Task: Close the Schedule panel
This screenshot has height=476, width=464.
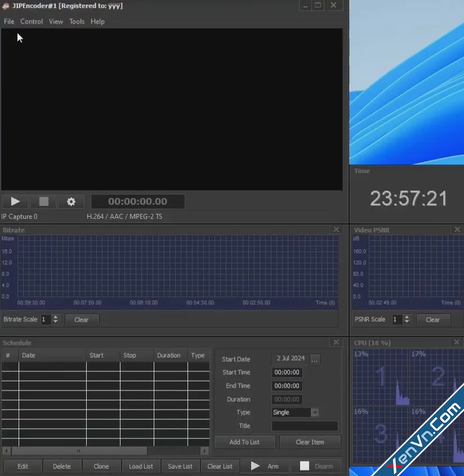Action: (x=336, y=342)
